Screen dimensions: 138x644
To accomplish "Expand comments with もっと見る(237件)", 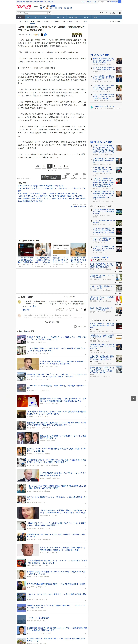I will coord(52,322).
